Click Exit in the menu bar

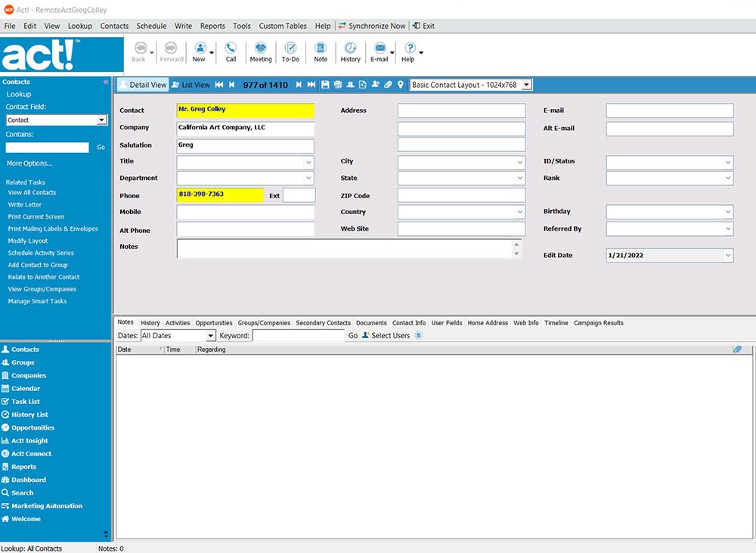(x=424, y=26)
